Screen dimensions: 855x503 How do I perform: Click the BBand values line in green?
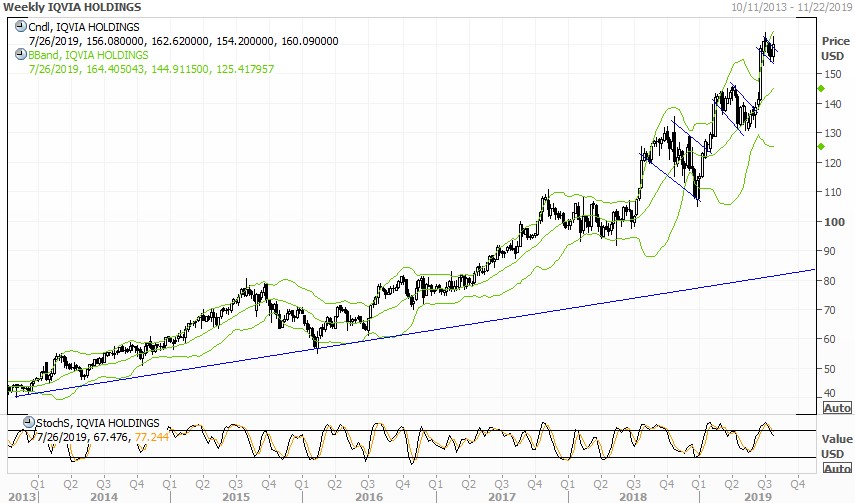[152, 69]
